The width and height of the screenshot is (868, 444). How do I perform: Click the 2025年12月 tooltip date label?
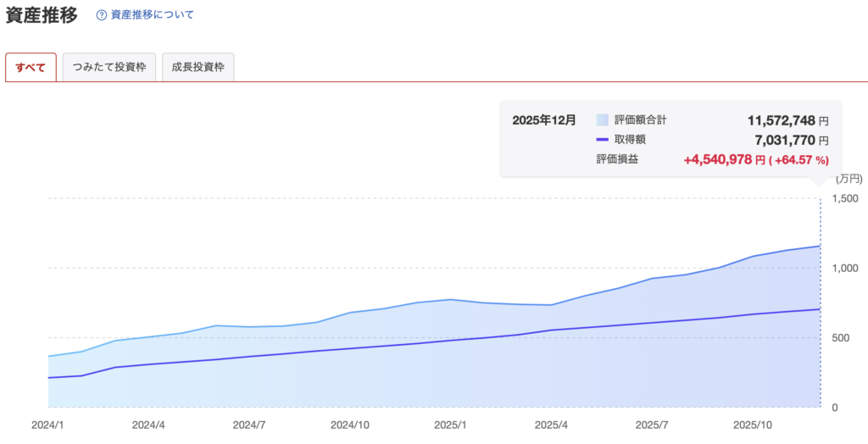click(x=544, y=120)
